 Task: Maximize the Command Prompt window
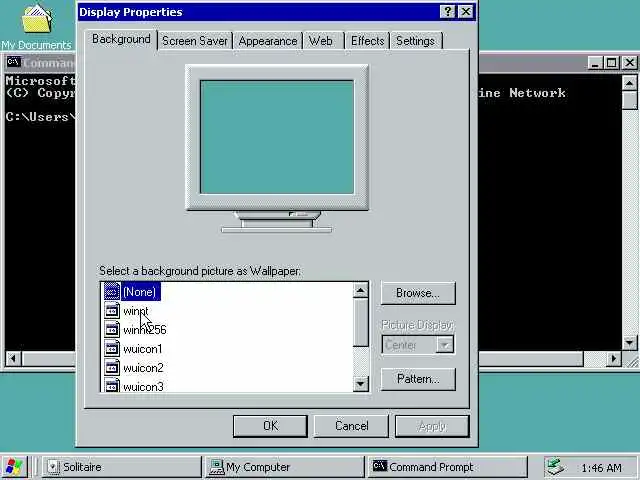point(611,63)
